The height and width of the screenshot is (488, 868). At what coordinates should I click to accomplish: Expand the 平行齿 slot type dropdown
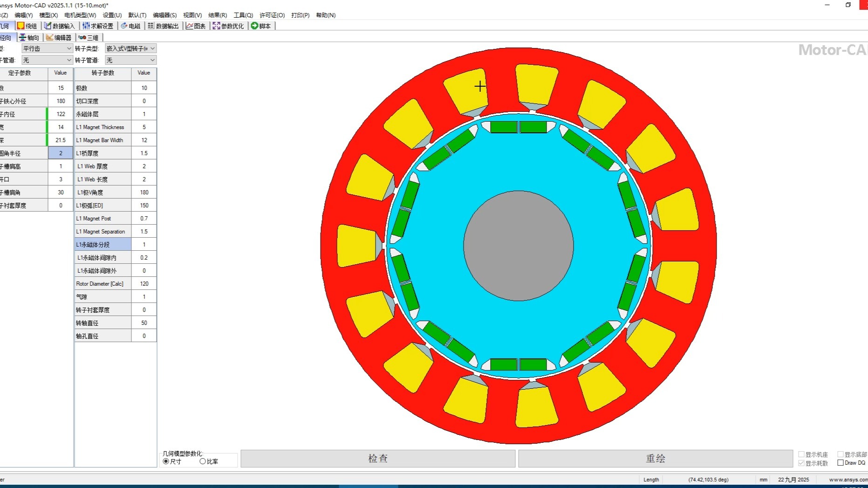69,48
